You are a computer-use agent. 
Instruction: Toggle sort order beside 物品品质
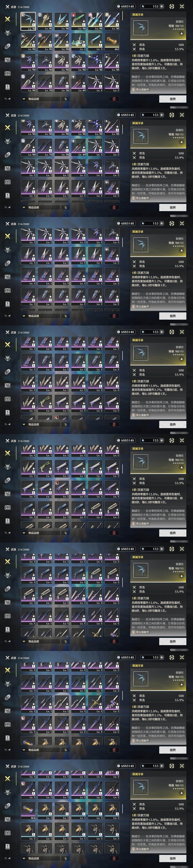point(65,99)
